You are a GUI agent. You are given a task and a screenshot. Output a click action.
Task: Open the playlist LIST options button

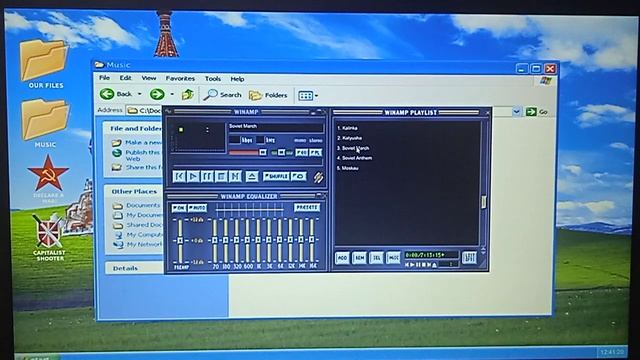click(469, 258)
